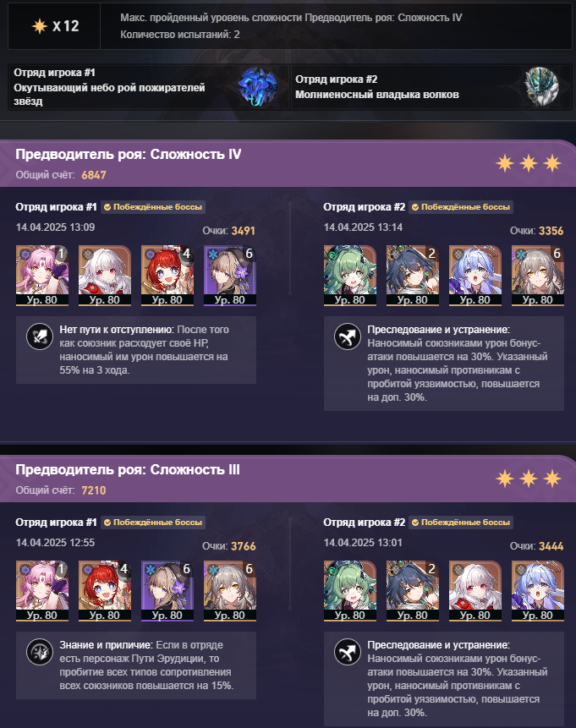Select the red-haired character in Сложность IV squad #1
The width and height of the screenshot is (576, 728).
point(167,276)
